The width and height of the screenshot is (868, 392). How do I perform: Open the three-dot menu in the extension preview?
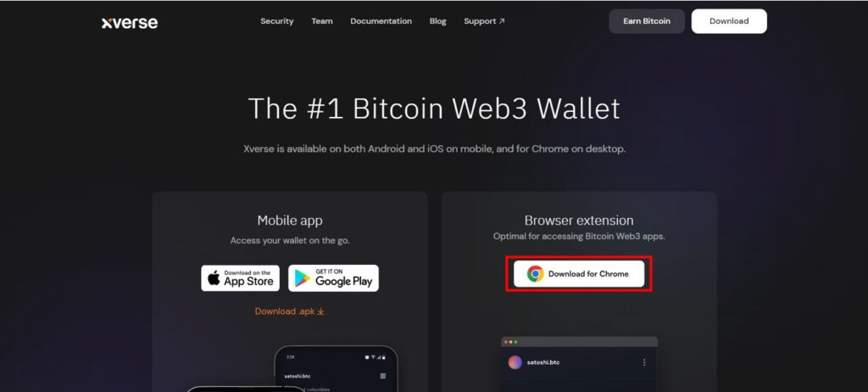[644, 362]
